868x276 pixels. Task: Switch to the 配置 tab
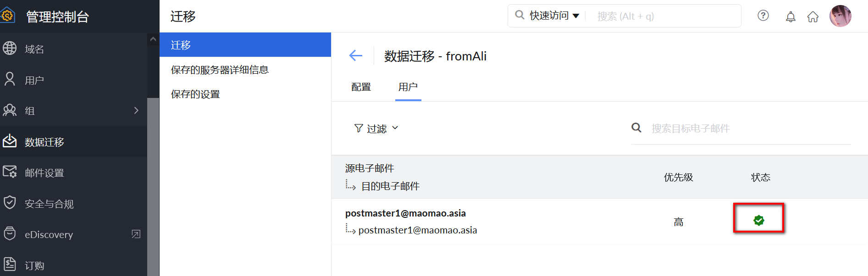coord(361,87)
